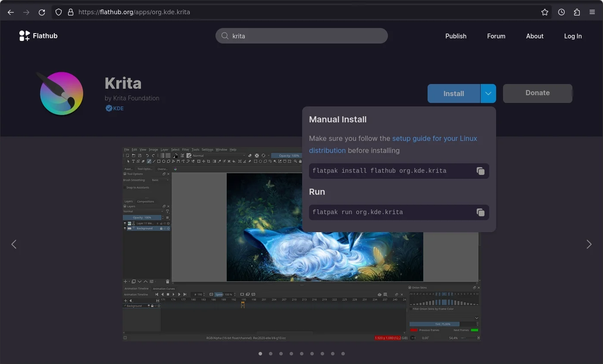Copy the flatpak install command
Screen dimensions: 603x364
click(480, 171)
